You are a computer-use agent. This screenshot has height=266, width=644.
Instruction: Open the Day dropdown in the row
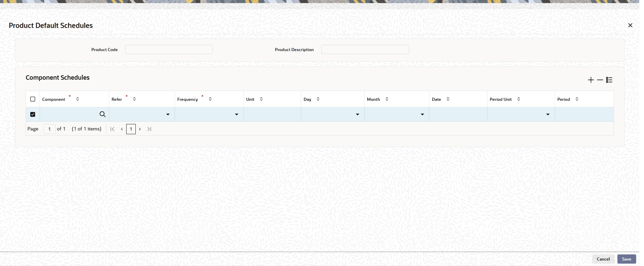pyautogui.click(x=357, y=114)
